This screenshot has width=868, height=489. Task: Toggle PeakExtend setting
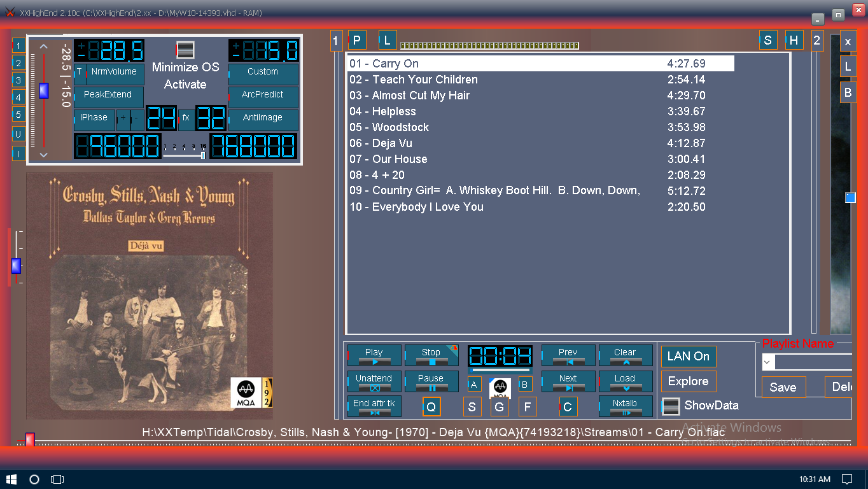coord(109,97)
